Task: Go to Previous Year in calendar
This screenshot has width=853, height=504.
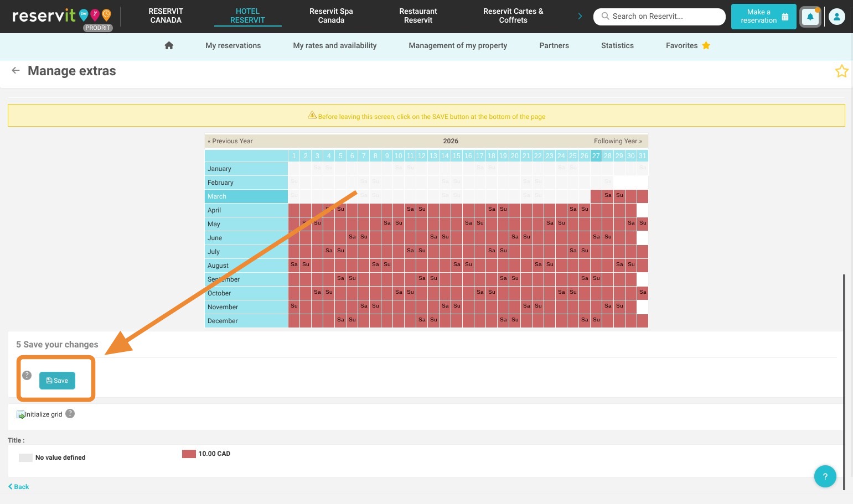Action: [x=230, y=141]
